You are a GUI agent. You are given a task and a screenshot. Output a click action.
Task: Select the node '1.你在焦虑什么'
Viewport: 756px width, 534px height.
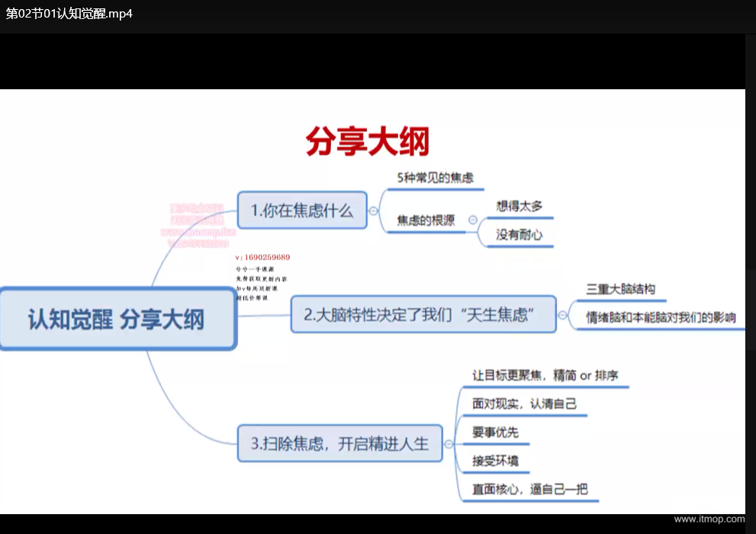pos(302,211)
